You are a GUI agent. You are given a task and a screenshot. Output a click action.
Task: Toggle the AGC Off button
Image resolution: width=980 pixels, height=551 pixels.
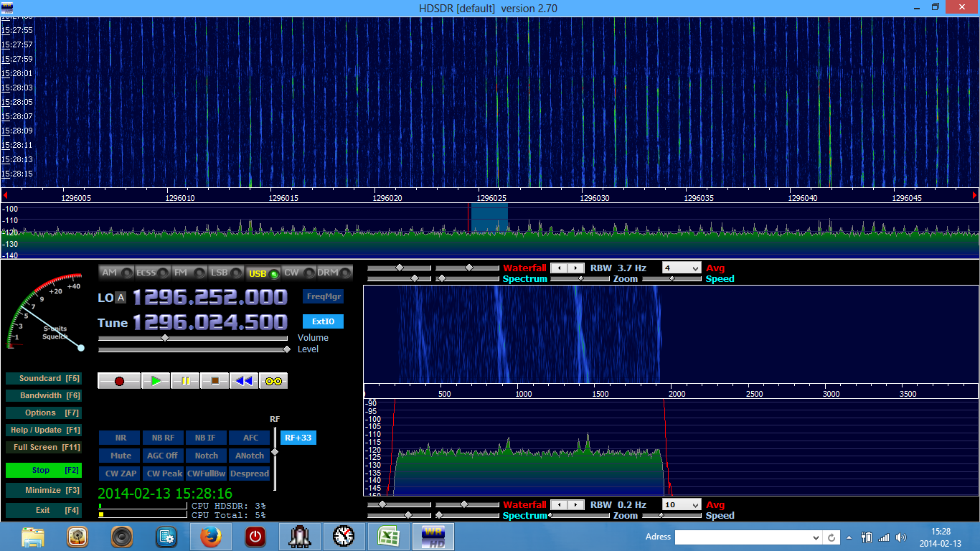163,456
